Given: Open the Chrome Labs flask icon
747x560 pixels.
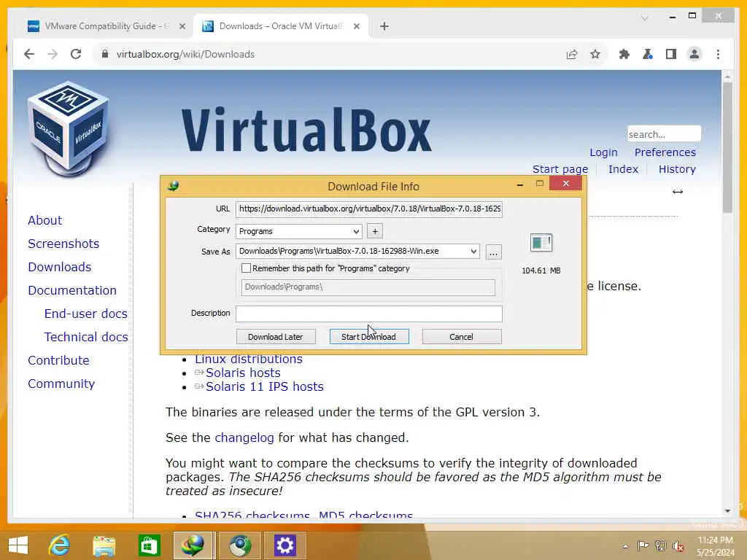Looking at the screenshot, I should 648,54.
